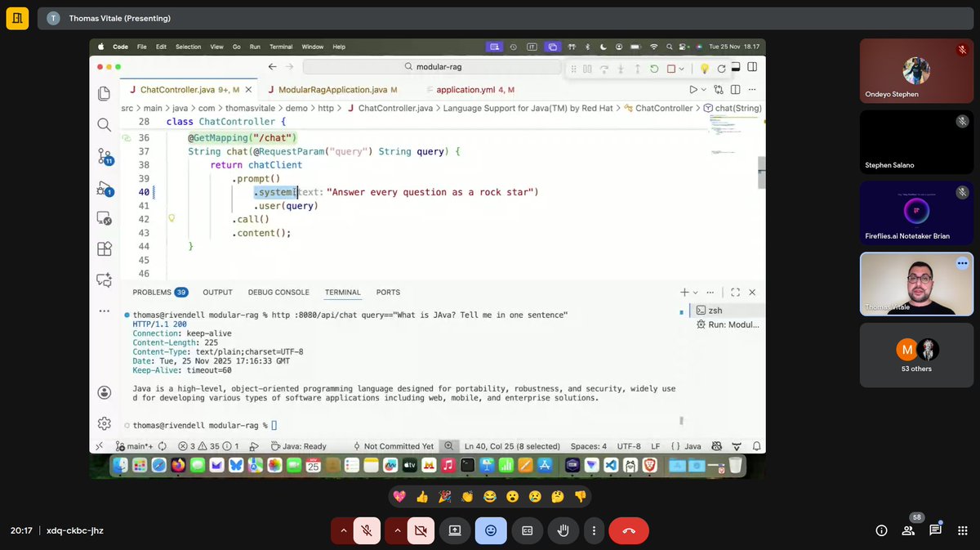This screenshot has width=980, height=550.
Task: Click Java: Ready status item
Action: (298, 446)
